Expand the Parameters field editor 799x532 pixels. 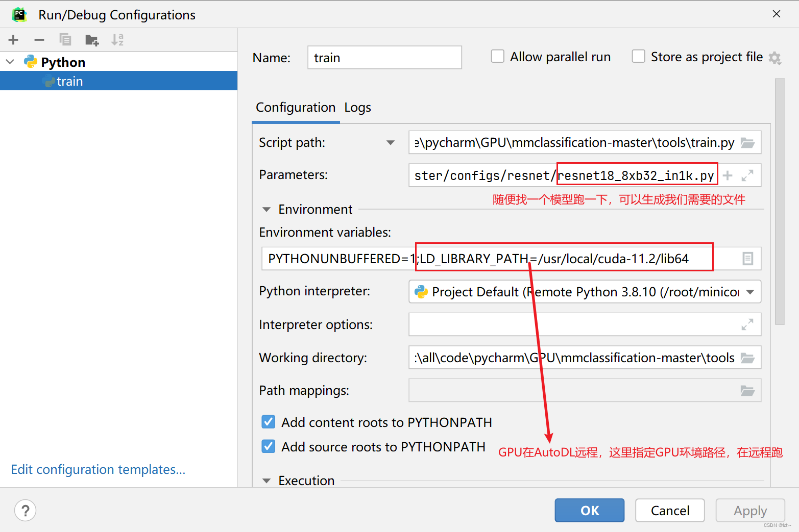pyautogui.click(x=747, y=175)
